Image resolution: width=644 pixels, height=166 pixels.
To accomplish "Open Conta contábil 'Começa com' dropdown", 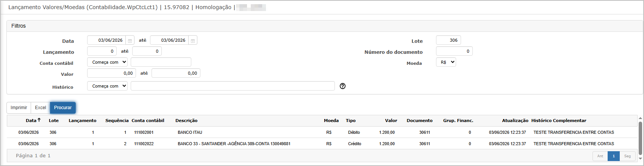I will point(107,62).
